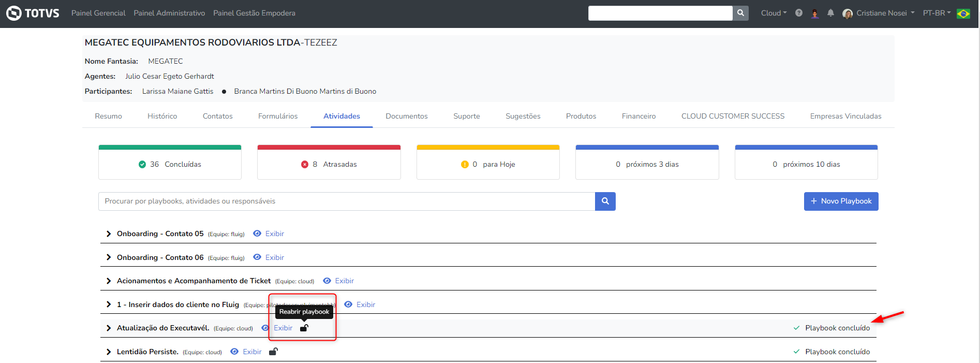Switch to the Formulários tab
Screen dimensions: 980x363
coord(278,117)
